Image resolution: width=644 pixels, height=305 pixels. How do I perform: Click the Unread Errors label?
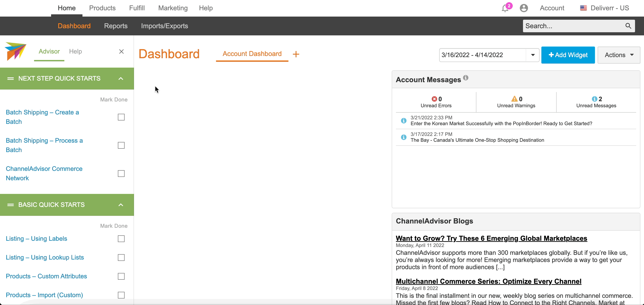click(436, 105)
